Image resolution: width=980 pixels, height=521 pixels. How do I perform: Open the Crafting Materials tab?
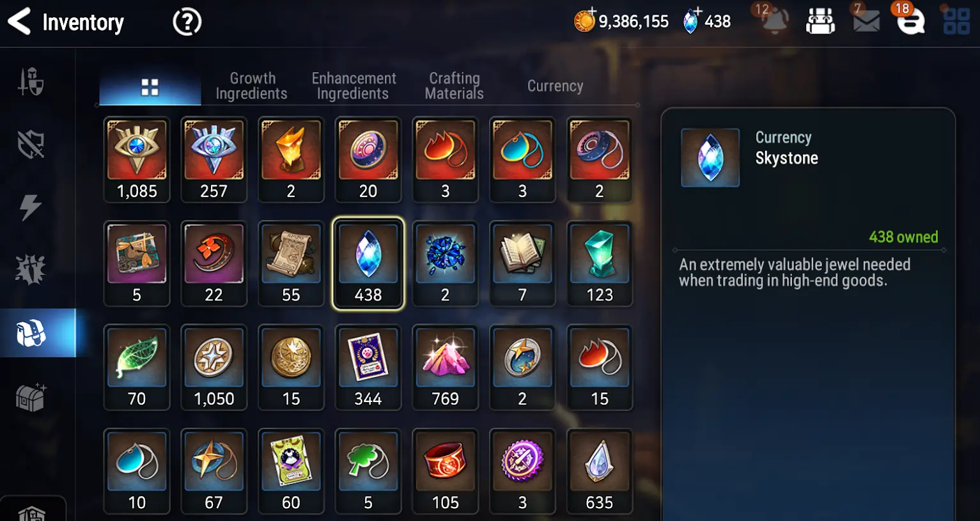[x=454, y=86]
